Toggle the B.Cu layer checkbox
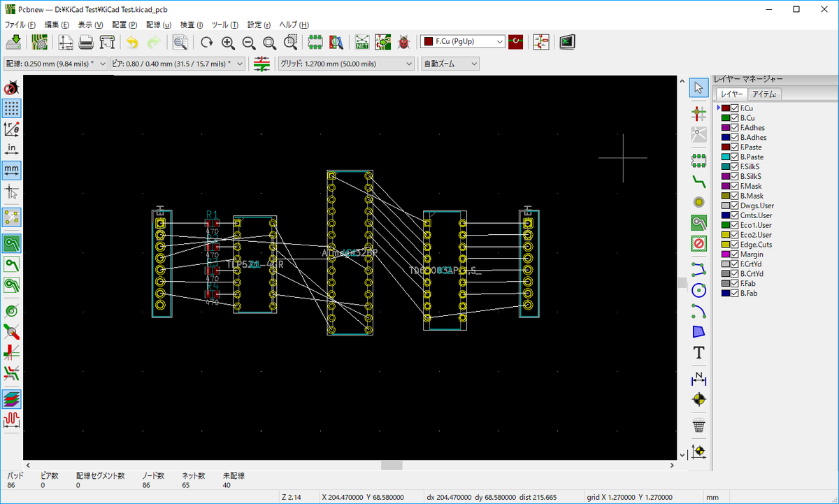 pos(735,118)
